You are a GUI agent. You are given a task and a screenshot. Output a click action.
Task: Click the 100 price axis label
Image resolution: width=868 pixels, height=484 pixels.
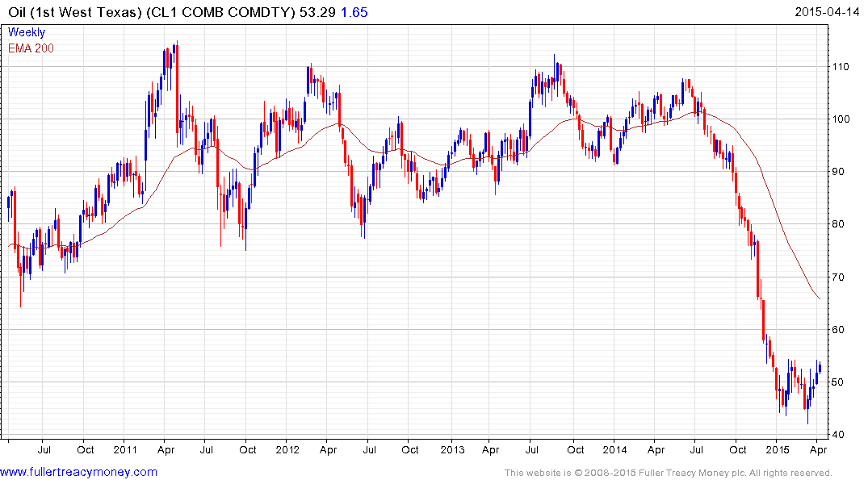tap(841, 119)
